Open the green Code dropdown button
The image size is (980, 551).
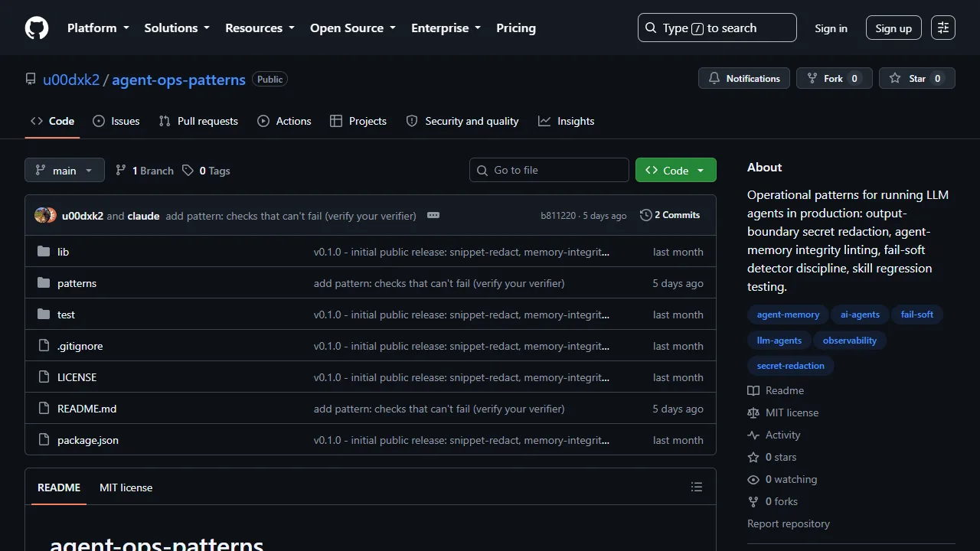tap(676, 171)
